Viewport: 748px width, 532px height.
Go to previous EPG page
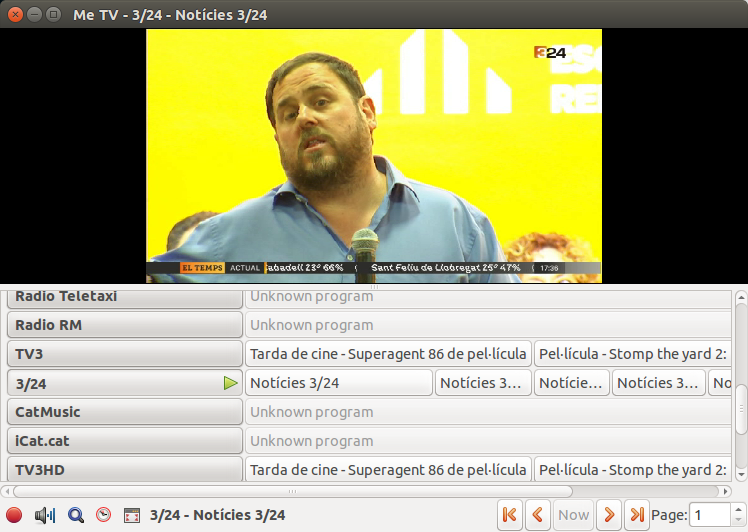coord(538,515)
